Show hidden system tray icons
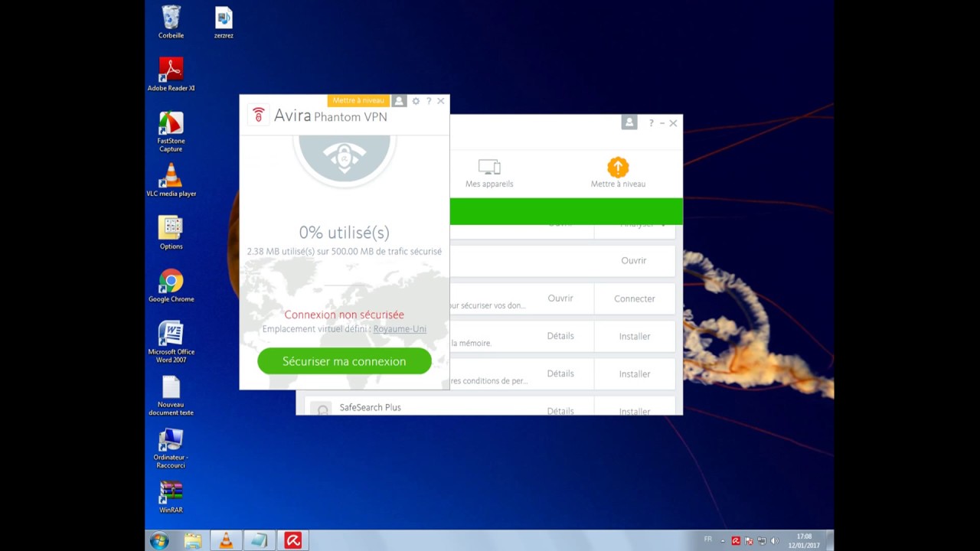Image resolution: width=980 pixels, height=551 pixels. [722, 540]
